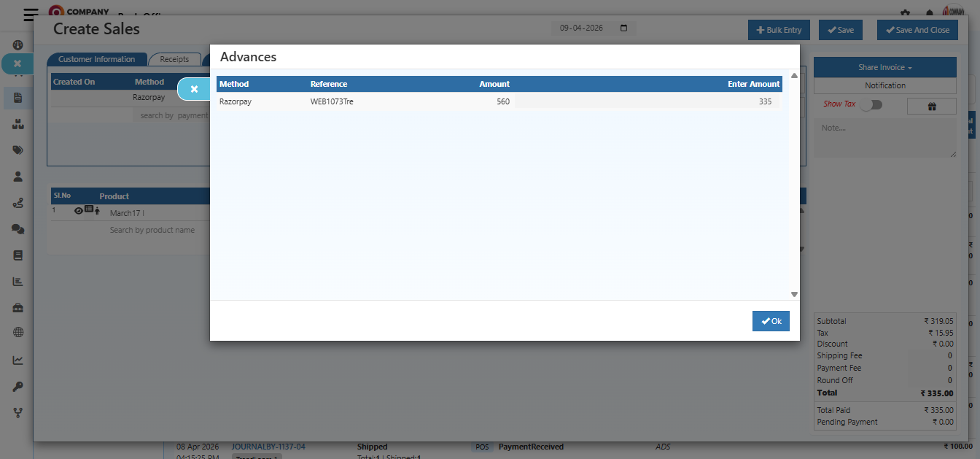980x459 pixels.
Task: Select the reports chart sidebar icon
Action: click(17, 281)
